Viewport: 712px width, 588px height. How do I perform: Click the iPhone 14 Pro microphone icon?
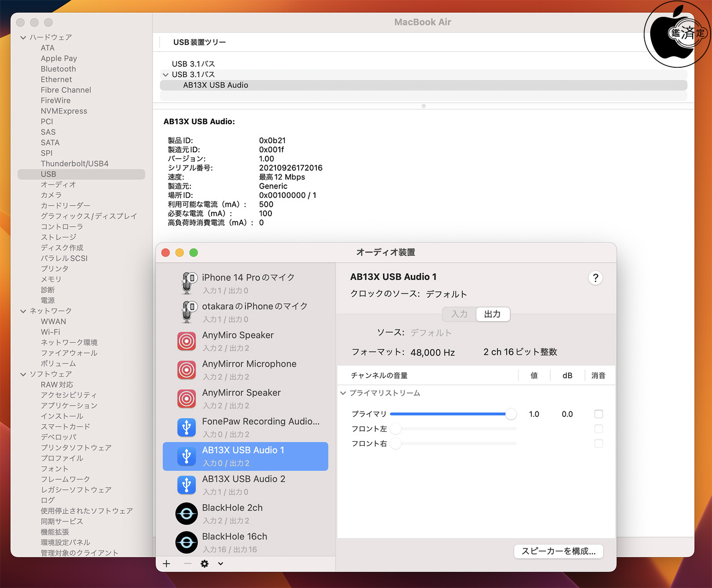187,283
